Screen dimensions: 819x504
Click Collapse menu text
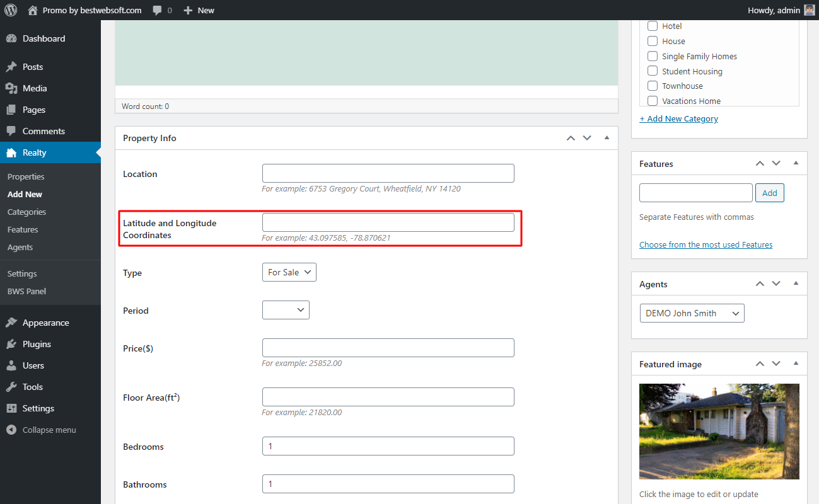[49, 430]
